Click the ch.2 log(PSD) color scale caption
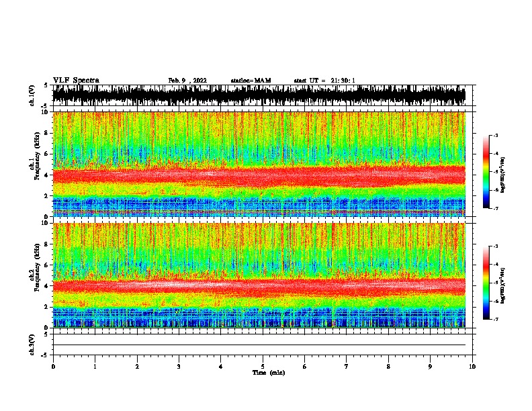Image resolution: width=532 pixels, height=411 pixels. pos(503,285)
